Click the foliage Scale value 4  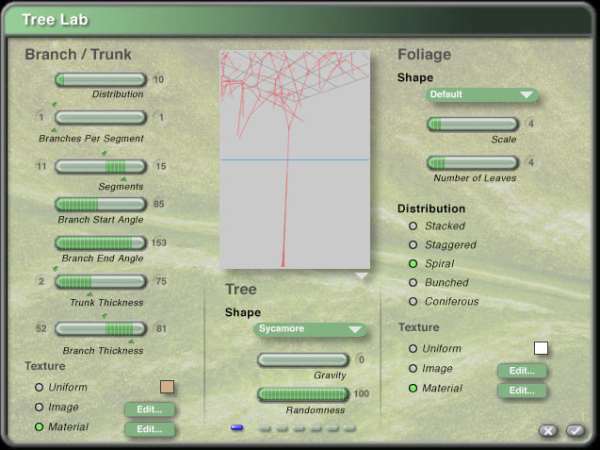[x=531, y=124]
